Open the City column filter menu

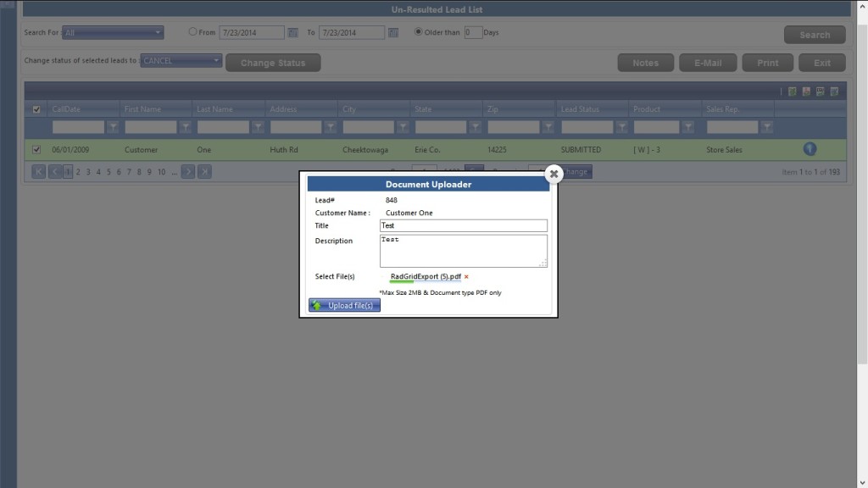tap(403, 127)
